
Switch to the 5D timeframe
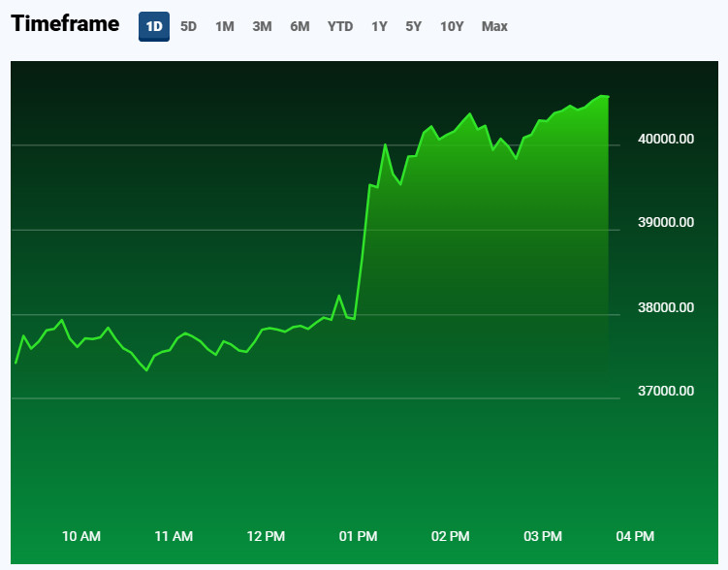pos(188,26)
